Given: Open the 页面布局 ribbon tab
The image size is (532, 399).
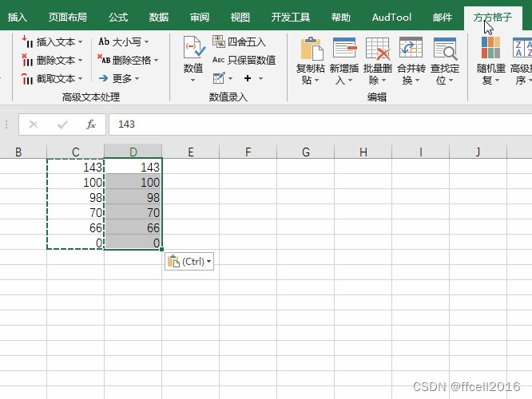Looking at the screenshot, I should point(68,17).
